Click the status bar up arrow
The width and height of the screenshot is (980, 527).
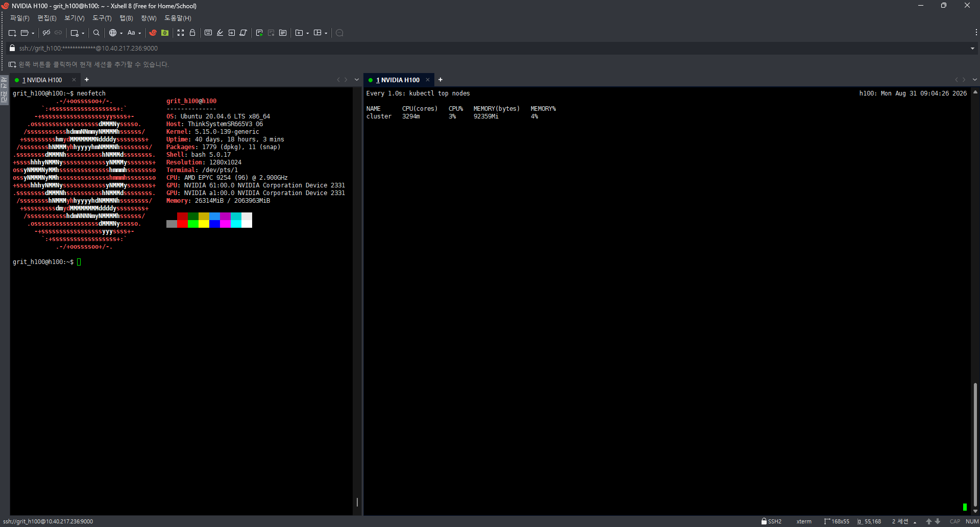929,521
